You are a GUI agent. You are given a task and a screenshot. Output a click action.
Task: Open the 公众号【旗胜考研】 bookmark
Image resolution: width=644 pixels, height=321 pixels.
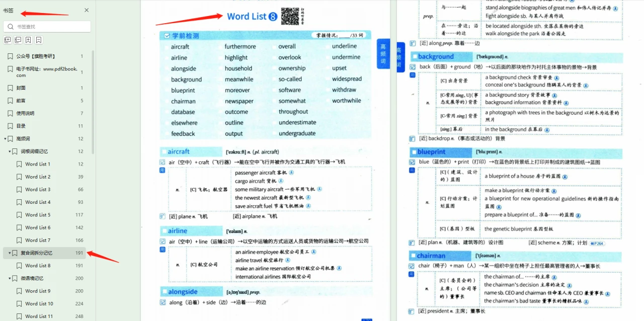tap(36, 56)
